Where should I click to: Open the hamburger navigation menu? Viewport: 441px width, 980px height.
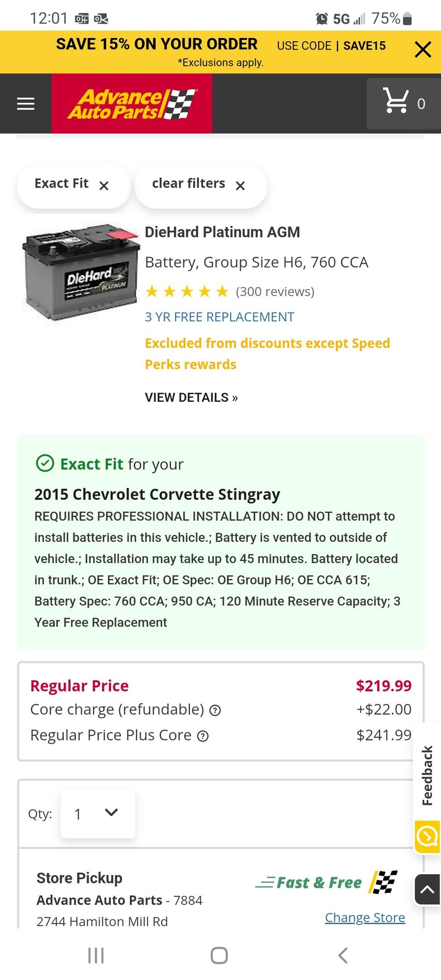25,103
